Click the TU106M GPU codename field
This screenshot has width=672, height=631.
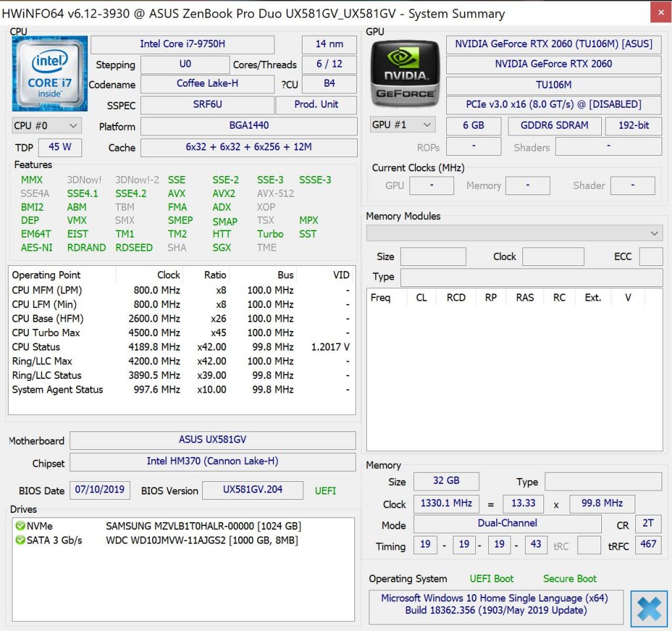click(x=554, y=85)
